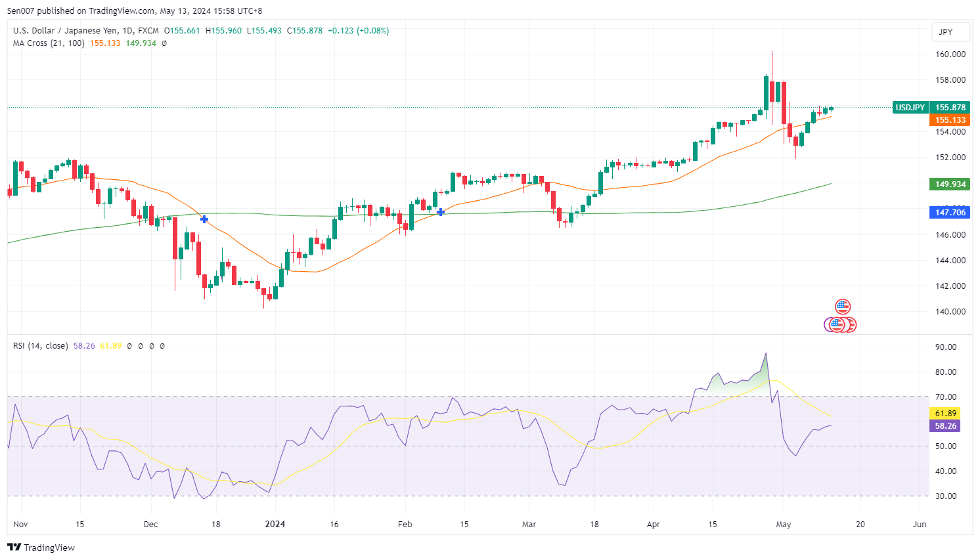The width and height of the screenshot is (980, 560).
Task: Click the Dec time axis label
Action: pos(150,525)
